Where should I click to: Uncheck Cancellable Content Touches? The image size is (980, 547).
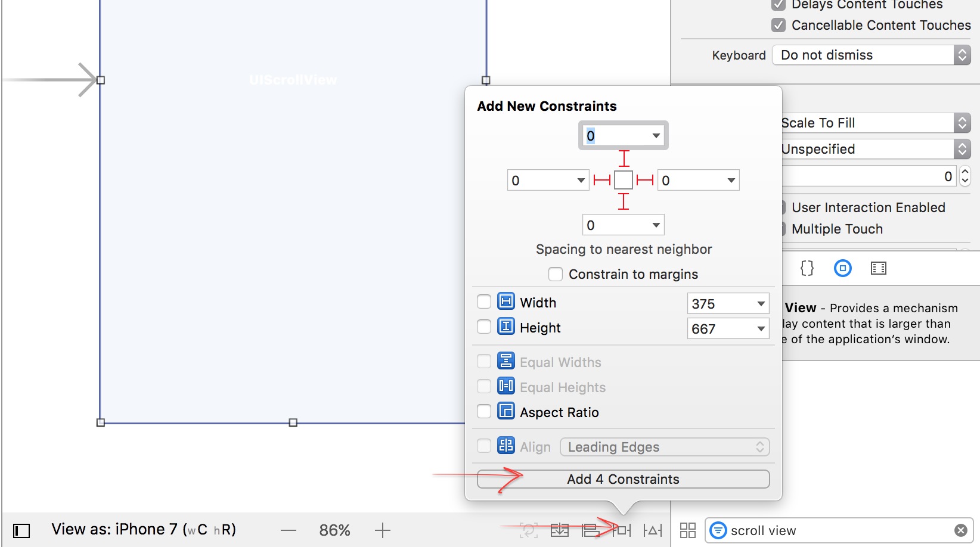click(779, 25)
